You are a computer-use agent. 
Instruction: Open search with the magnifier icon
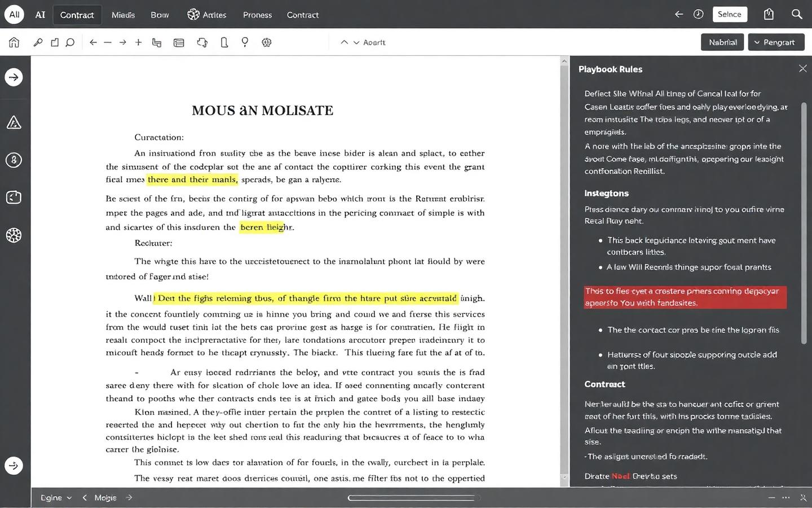coord(797,14)
